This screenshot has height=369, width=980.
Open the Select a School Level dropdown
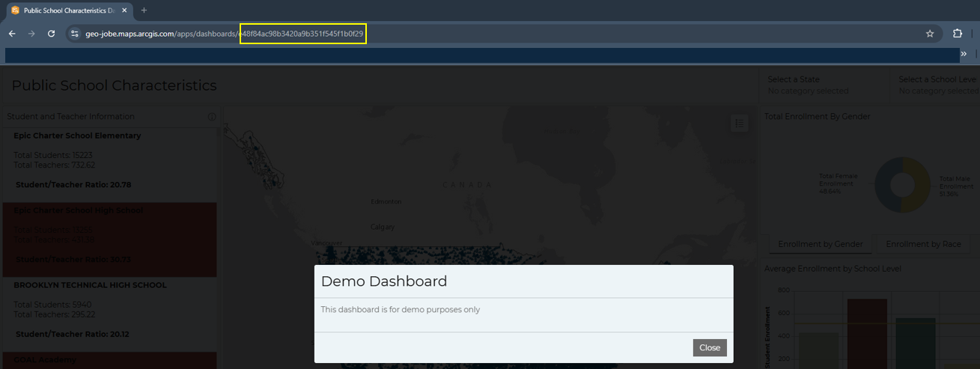coord(937,85)
